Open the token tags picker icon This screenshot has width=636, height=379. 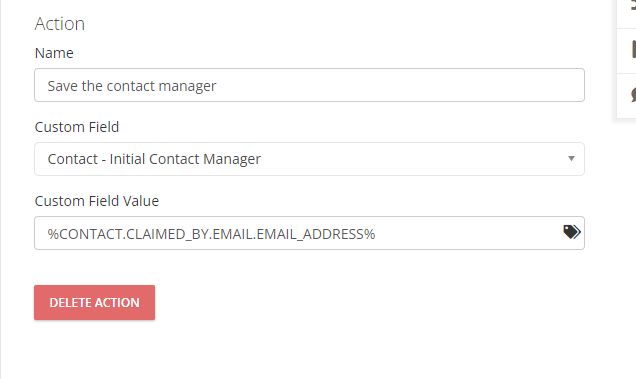pos(572,232)
